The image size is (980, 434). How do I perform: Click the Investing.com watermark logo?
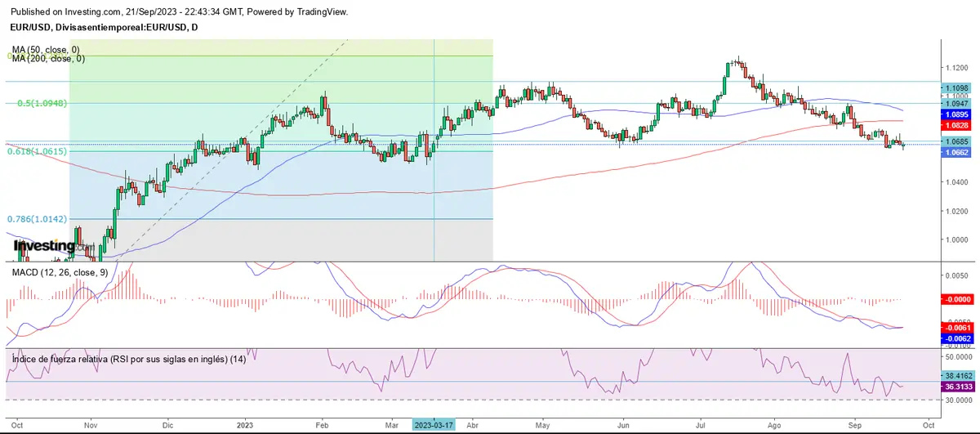39,245
